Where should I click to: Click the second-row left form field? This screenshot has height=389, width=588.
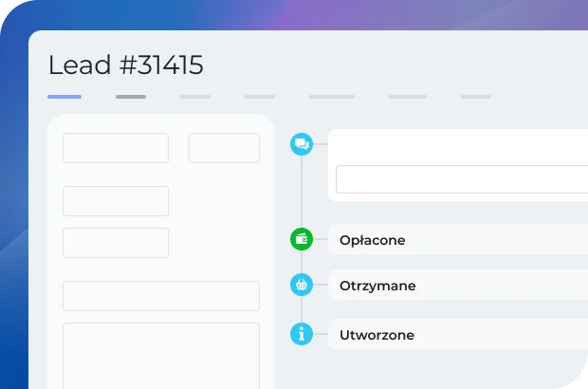[x=116, y=201]
